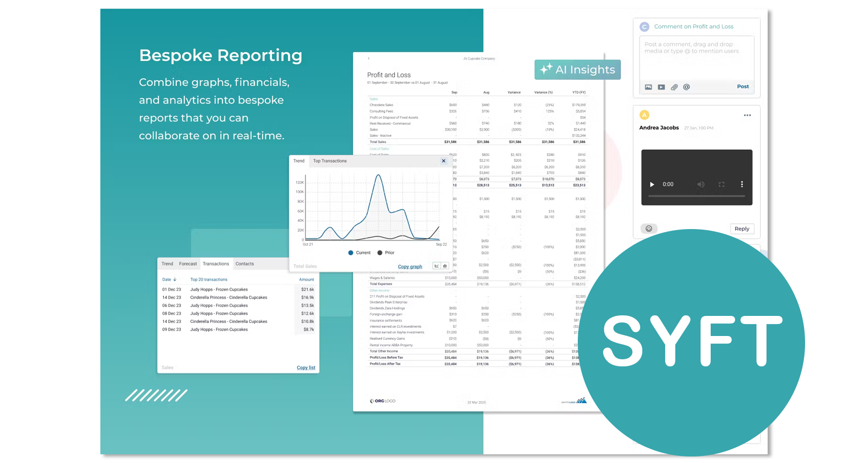Click the Variance (%) column header

544,92
